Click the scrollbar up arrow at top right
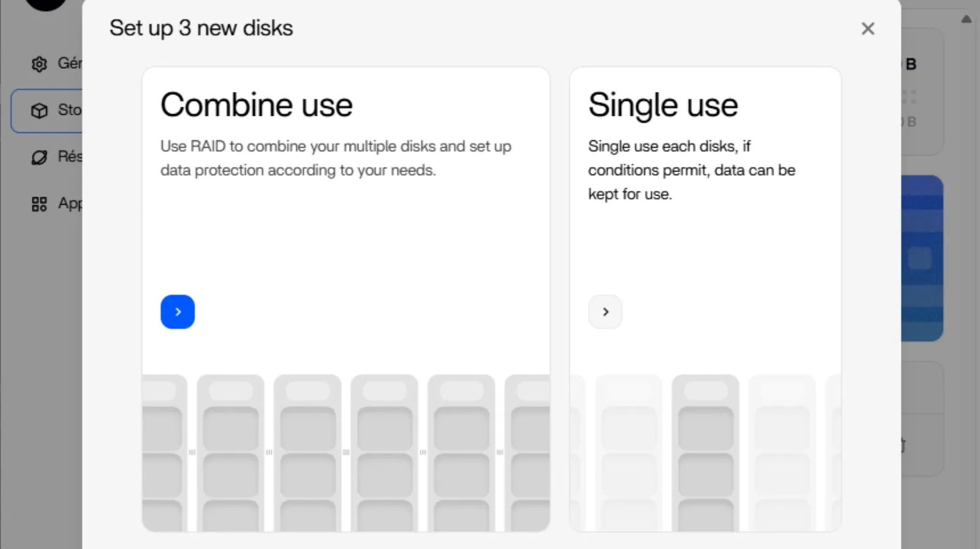 tap(966, 19)
